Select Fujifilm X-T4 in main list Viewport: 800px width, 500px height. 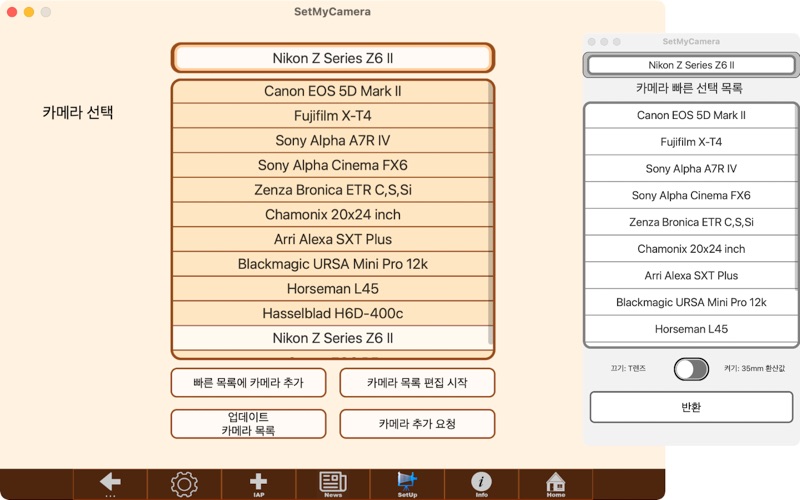[333, 116]
